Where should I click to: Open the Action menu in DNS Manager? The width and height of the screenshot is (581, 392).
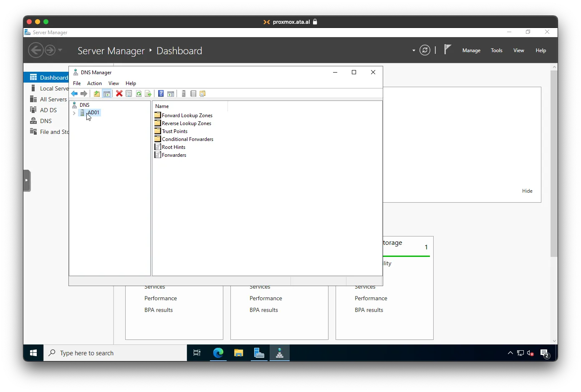coord(94,83)
